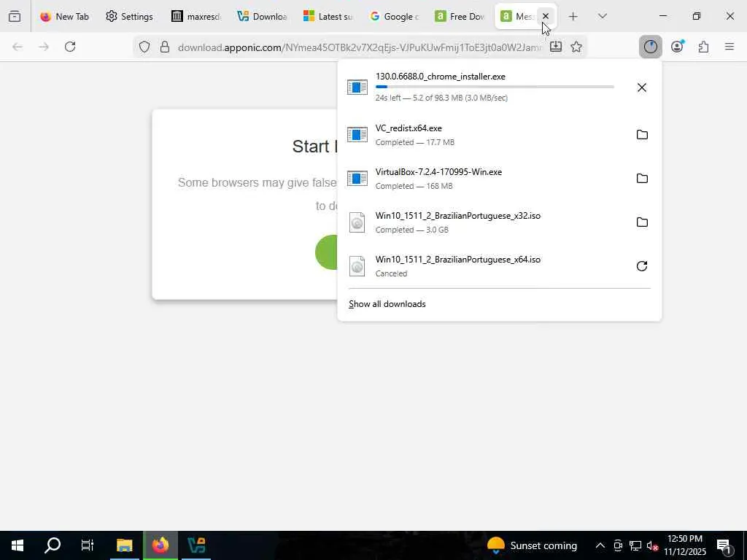The image size is (747, 560).
Task: Click the green download button on page
Action: tap(327, 252)
